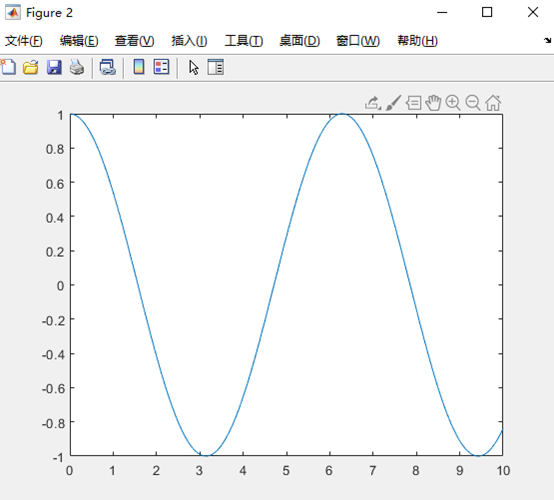Click the x-axis tick label 1

point(112,471)
